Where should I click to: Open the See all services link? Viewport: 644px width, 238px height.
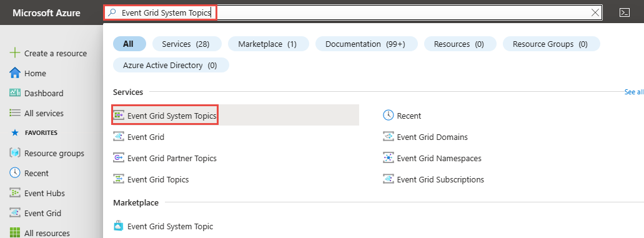tap(634, 92)
